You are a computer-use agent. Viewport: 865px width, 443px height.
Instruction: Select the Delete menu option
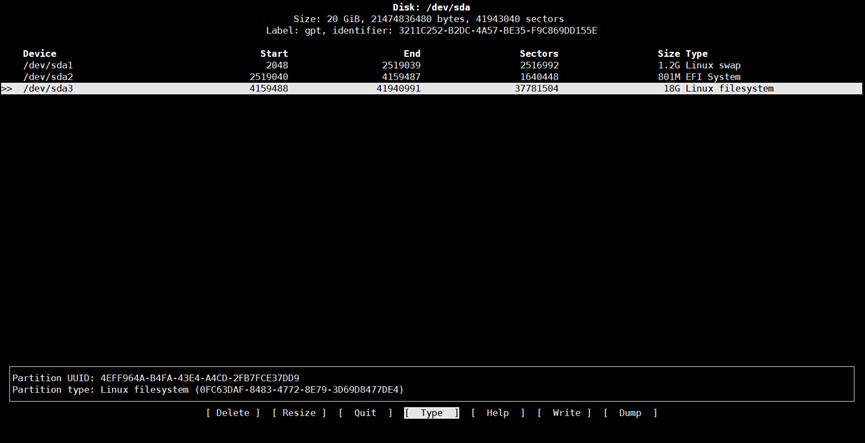pyautogui.click(x=232, y=413)
